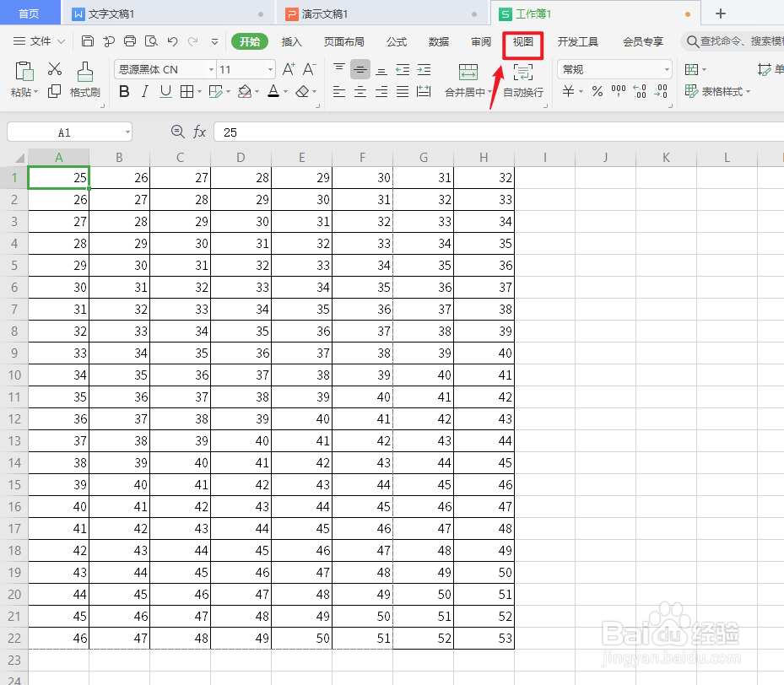The height and width of the screenshot is (685, 784).
Task: Open font name dropdown 思源黑体 CN
Action: coord(211,69)
